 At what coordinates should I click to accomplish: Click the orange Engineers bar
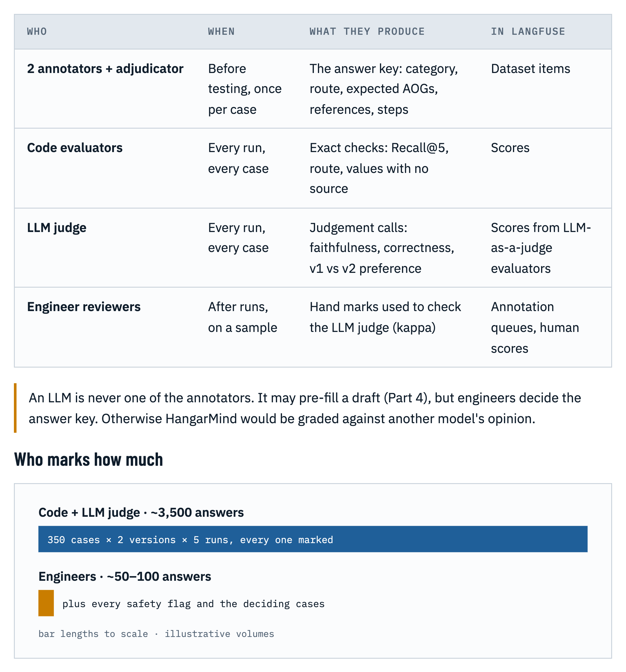[x=46, y=603]
